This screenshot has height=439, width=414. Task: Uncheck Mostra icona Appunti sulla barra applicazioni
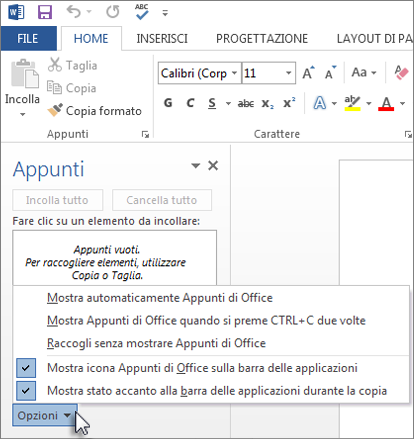point(211,368)
